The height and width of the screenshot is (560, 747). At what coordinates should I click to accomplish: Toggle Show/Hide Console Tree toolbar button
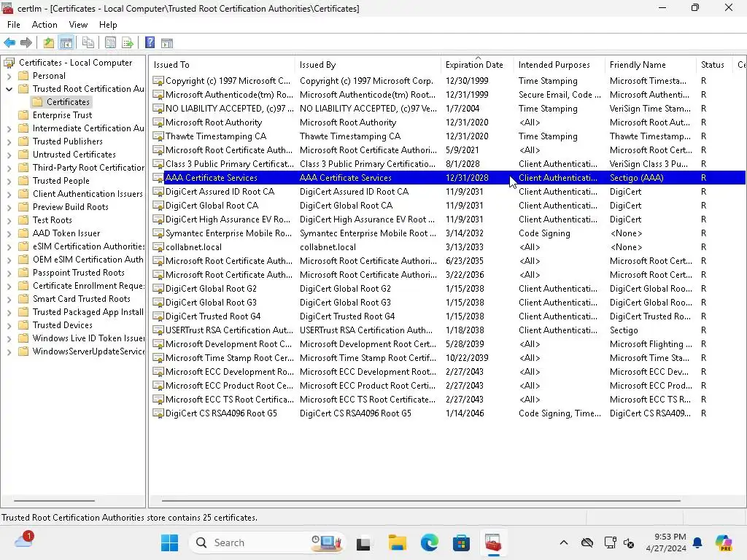coord(66,43)
